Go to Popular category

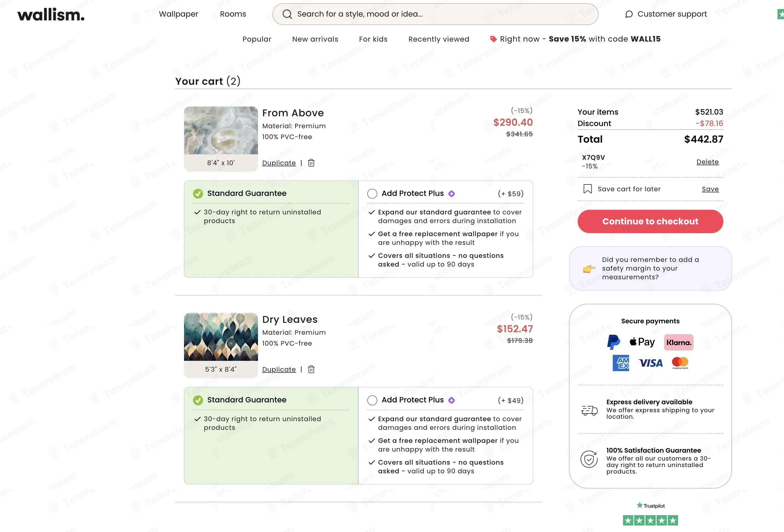pyautogui.click(x=257, y=39)
